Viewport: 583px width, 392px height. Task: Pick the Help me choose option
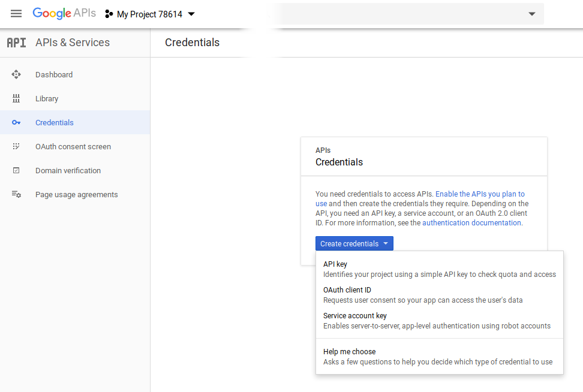click(x=350, y=352)
